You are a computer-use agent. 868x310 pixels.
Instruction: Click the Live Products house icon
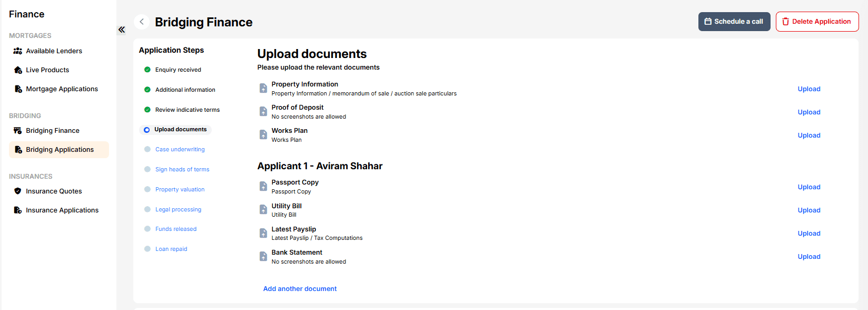[18, 70]
